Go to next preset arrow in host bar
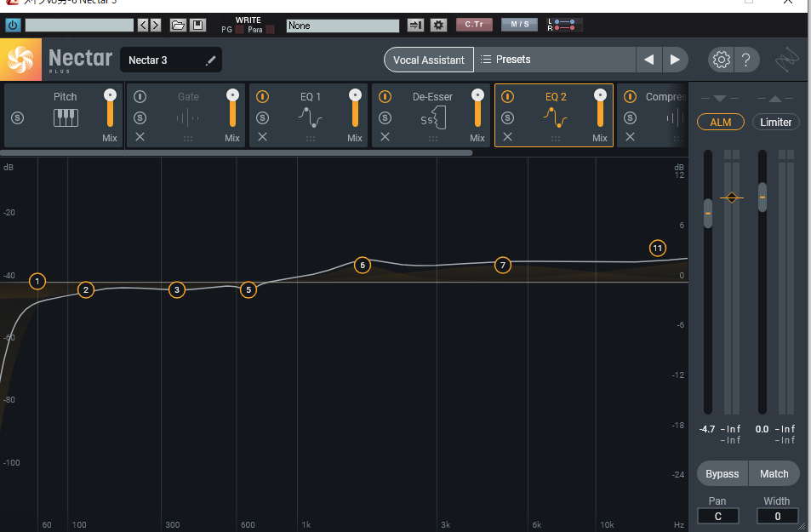The image size is (811, 532). click(x=155, y=25)
